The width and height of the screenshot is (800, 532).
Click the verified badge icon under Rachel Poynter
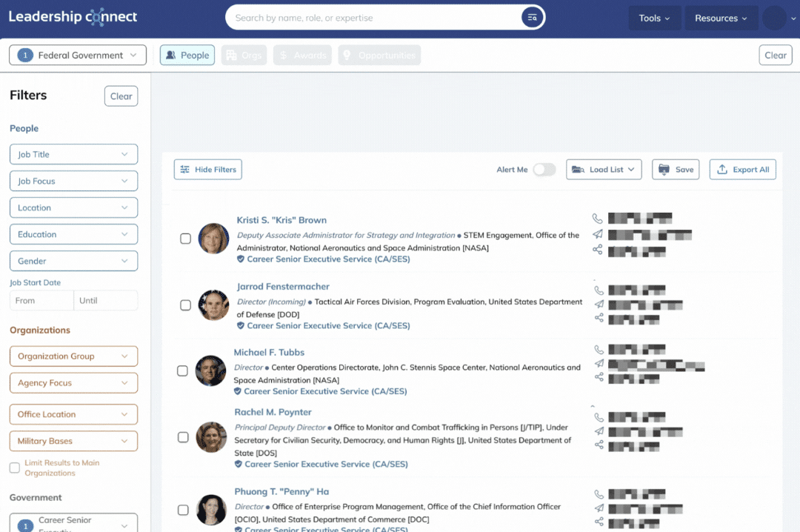(239, 464)
